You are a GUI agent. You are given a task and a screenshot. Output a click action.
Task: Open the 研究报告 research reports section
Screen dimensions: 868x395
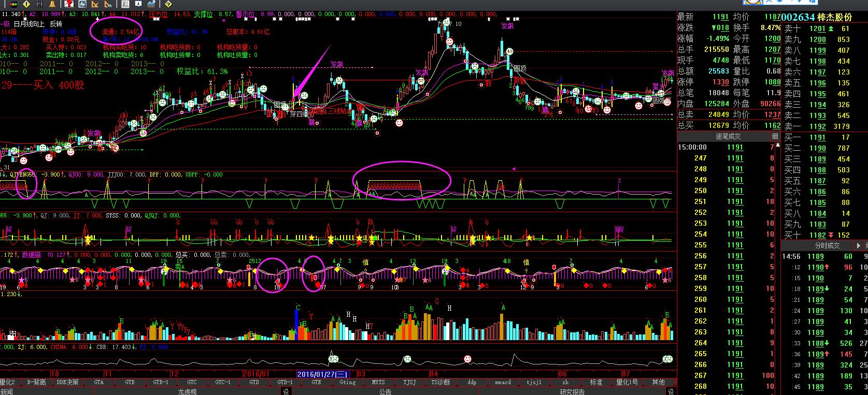(572, 391)
